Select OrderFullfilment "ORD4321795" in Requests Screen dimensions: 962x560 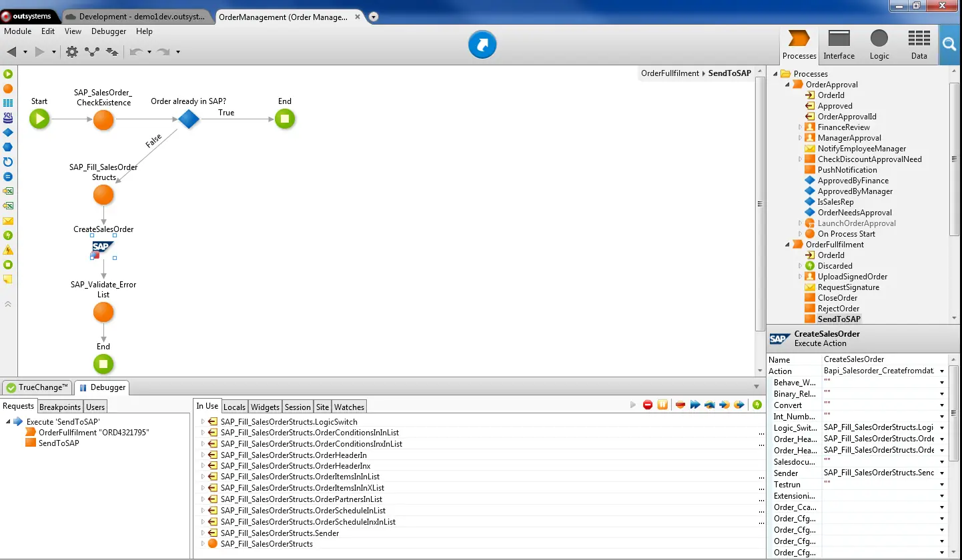(93, 433)
